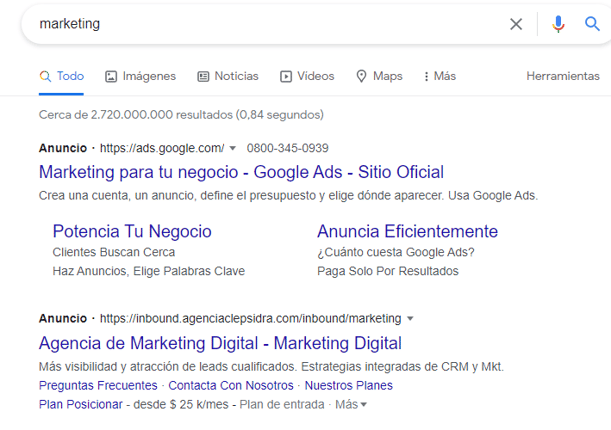Select the Todo results tab

pos(61,76)
